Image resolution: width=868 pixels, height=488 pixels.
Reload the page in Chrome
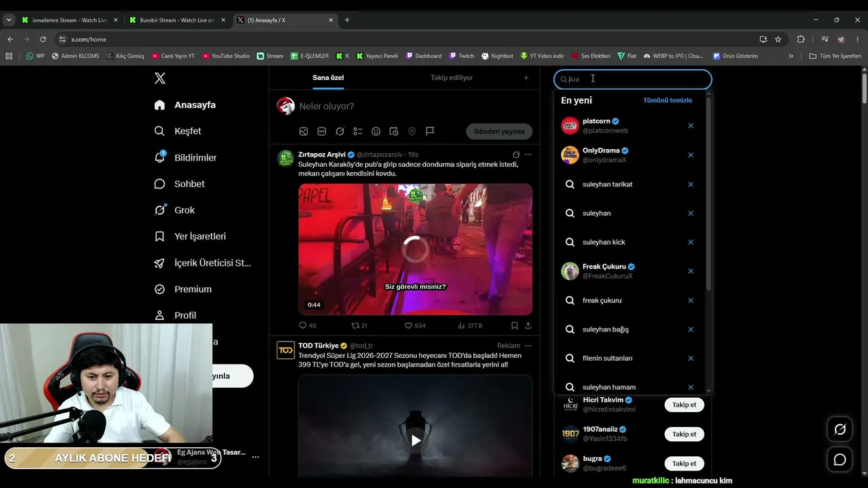tap(43, 39)
